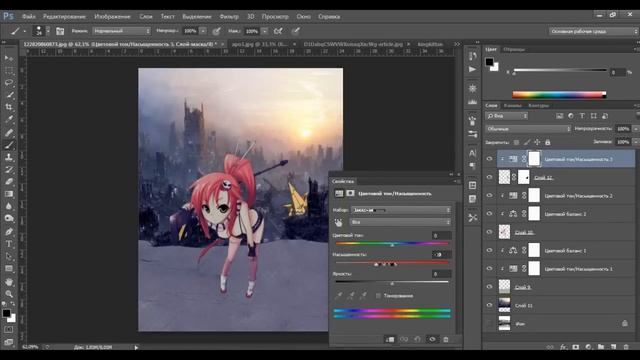Select the Color Balance 2 layer name
The image size is (640, 360).
(x=565, y=214)
